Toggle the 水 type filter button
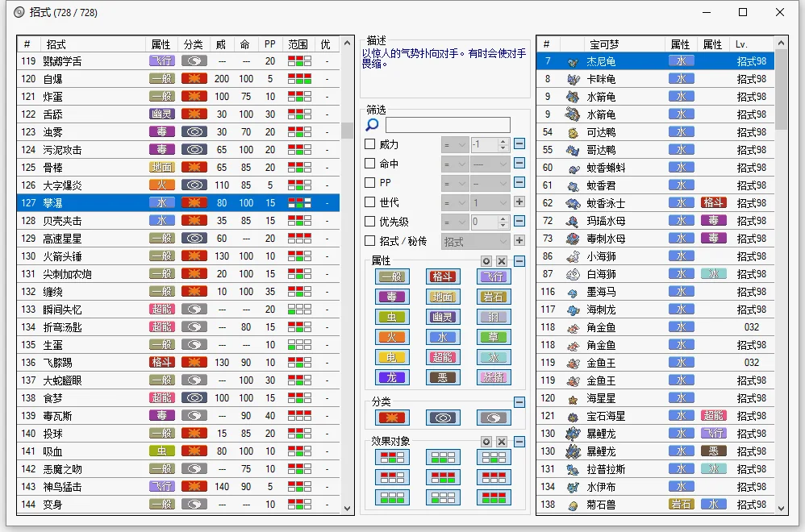Image resolution: width=805 pixels, height=532 pixels. (x=443, y=337)
